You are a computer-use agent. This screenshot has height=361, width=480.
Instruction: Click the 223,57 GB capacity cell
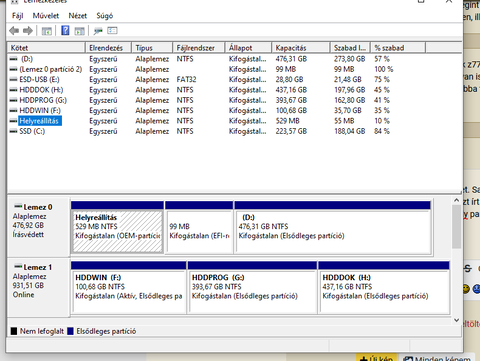click(x=291, y=131)
